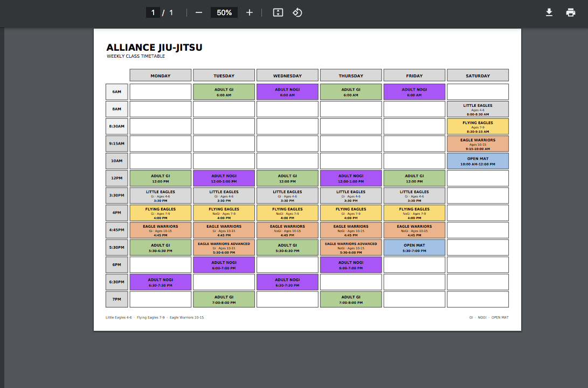
Task: Click Monday Eagle Warriors 4:45 PM cell
Action: pyautogui.click(x=161, y=230)
